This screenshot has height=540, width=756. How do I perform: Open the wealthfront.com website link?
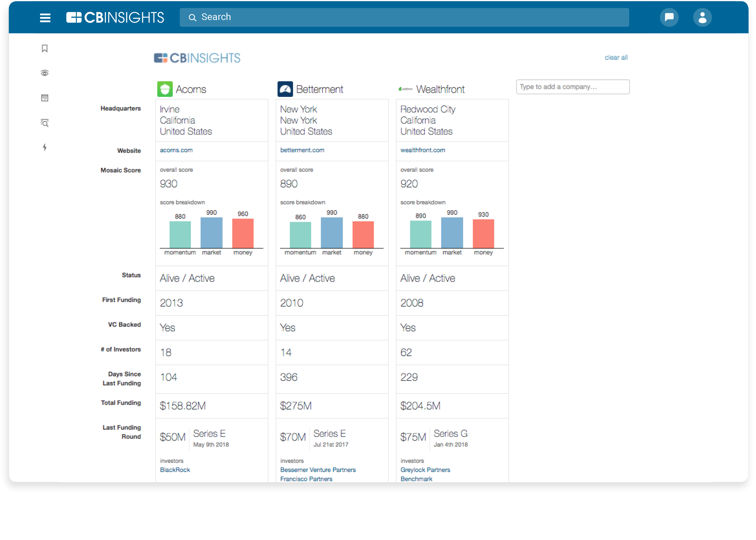pyautogui.click(x=422, y=150)
